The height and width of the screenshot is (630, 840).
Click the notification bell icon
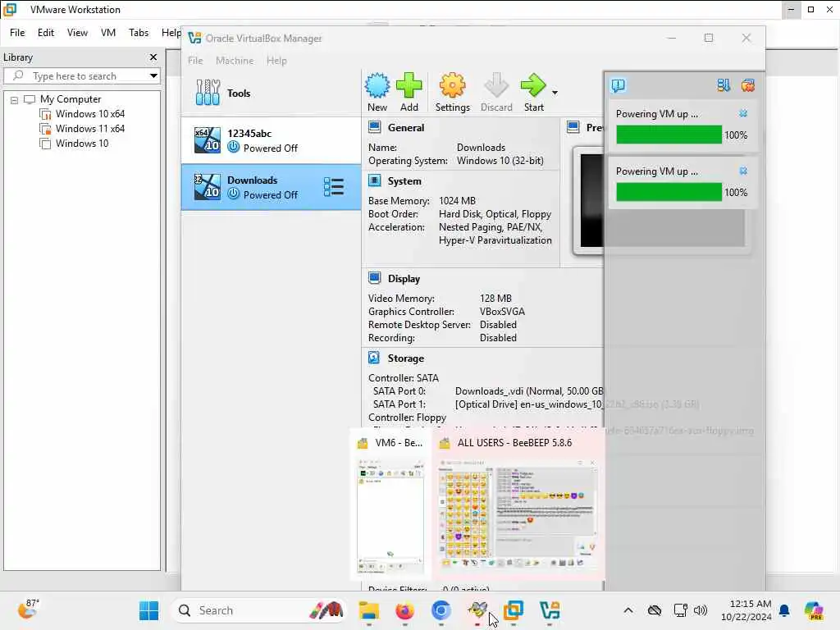[784, 610]
